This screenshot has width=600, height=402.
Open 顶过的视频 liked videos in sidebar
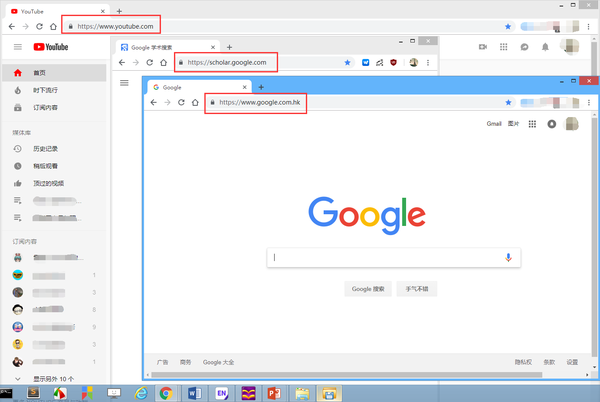[54, 183]
